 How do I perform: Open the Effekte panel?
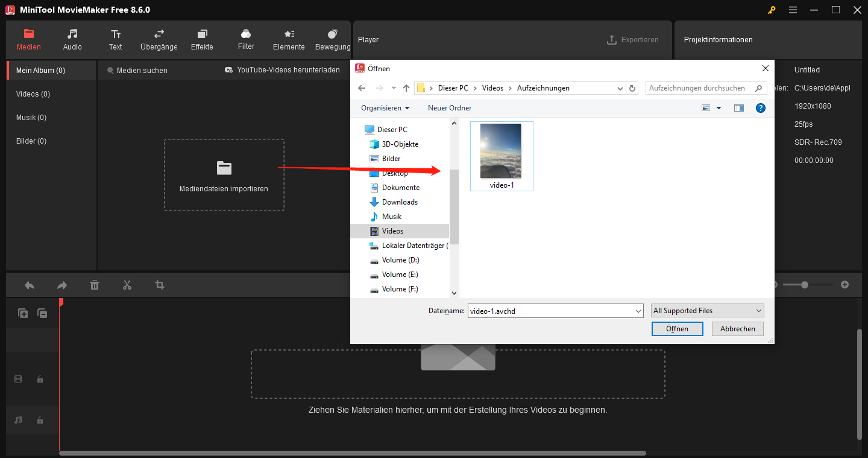click(202, 39)
